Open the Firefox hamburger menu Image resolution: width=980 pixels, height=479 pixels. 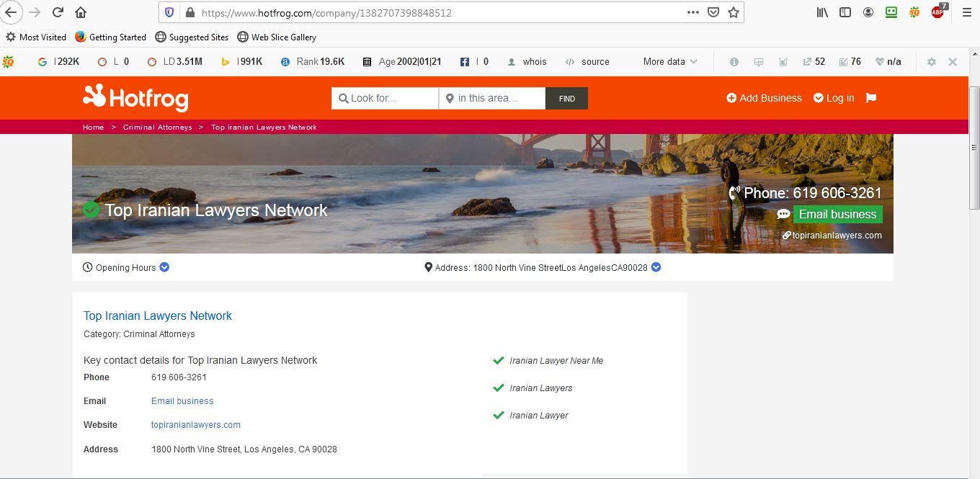[x=966, y=12]
